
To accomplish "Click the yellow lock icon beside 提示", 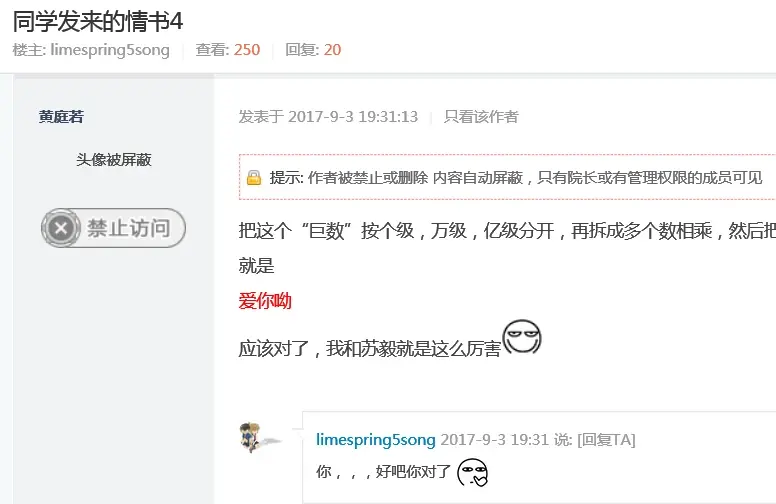I will pyautogui.click(x=254, y=178).
